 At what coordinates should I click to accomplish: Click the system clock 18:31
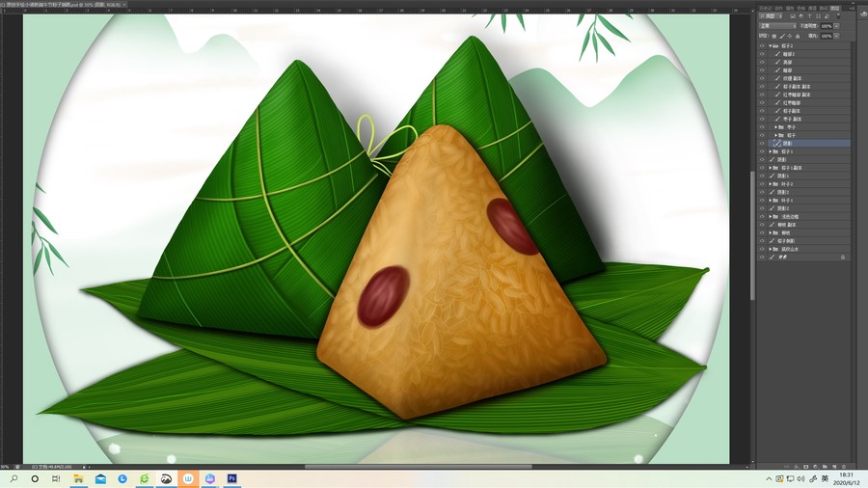point(846,474)
